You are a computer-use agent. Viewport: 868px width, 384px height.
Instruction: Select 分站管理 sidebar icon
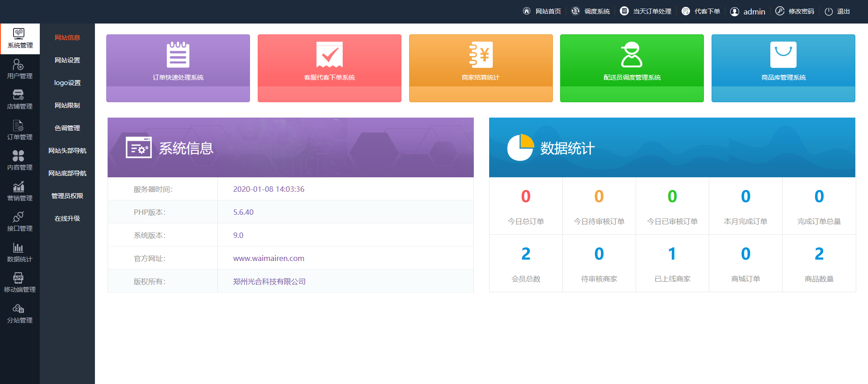19,313
